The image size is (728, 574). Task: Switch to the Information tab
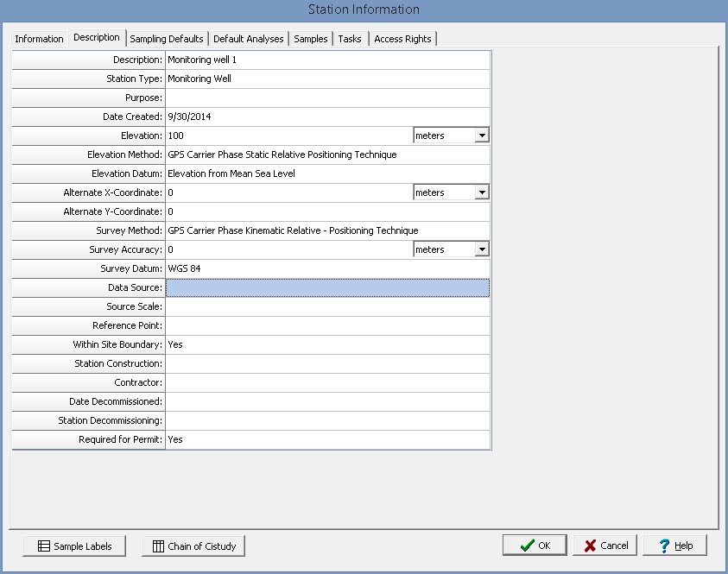click(x=39, y=39)
